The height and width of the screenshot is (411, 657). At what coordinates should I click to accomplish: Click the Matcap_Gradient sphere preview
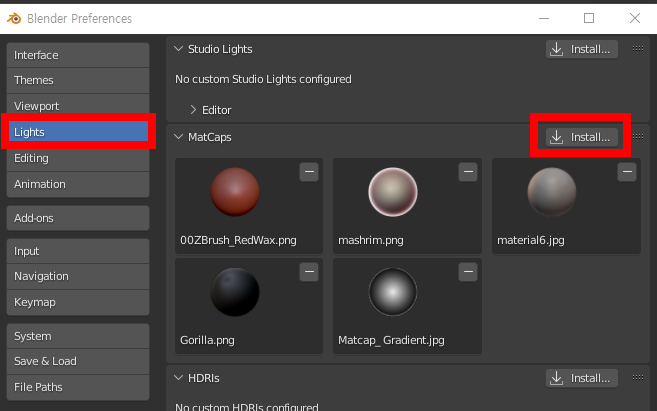(393, 292)
